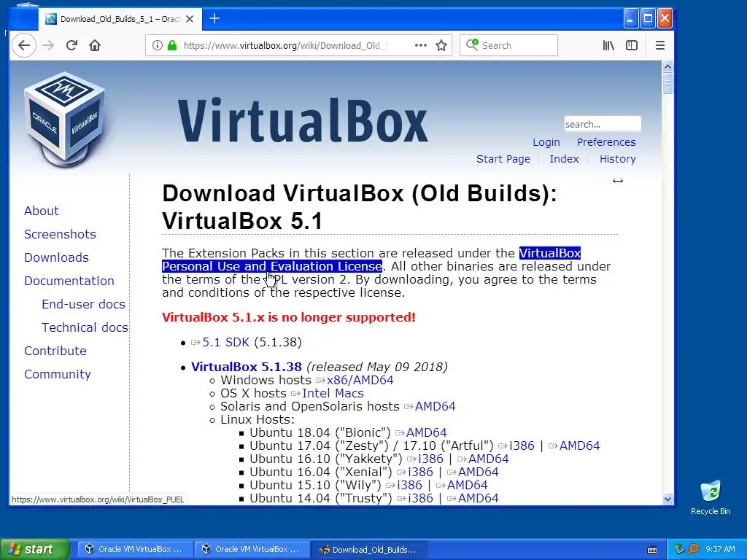Open the Windows Start button
This screenshot has height=560, width=747.
pos(34,549)
